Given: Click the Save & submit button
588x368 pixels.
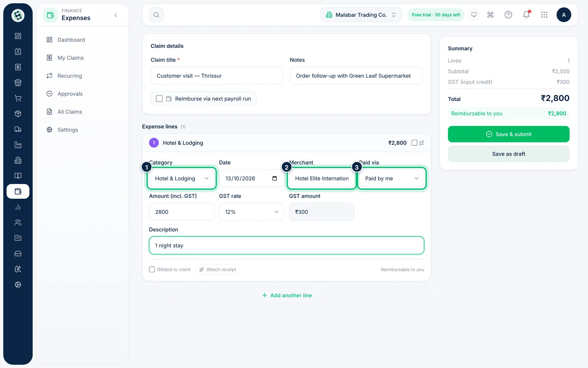Looking at the screenshot, I should tap(509, 134).
